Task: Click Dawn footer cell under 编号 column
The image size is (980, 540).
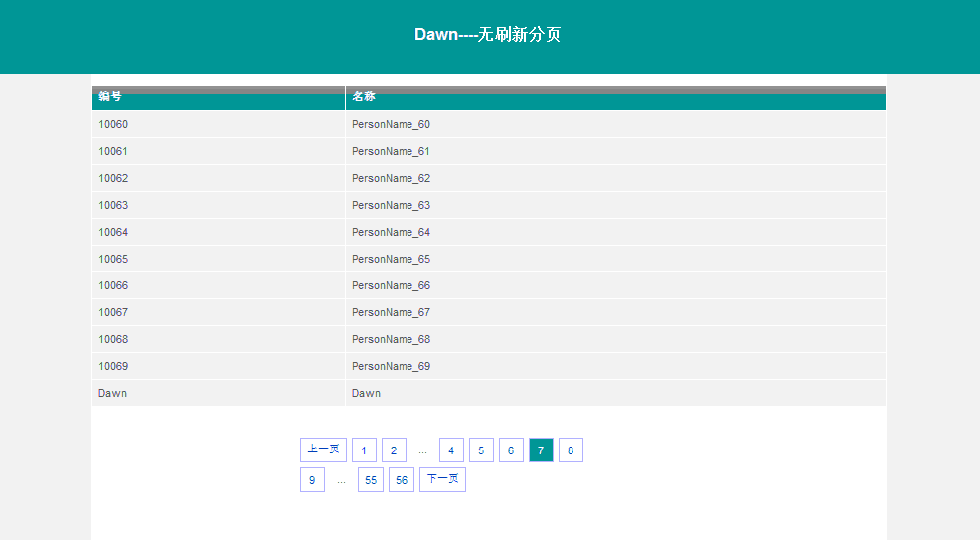Action: (x=218, y=393)
